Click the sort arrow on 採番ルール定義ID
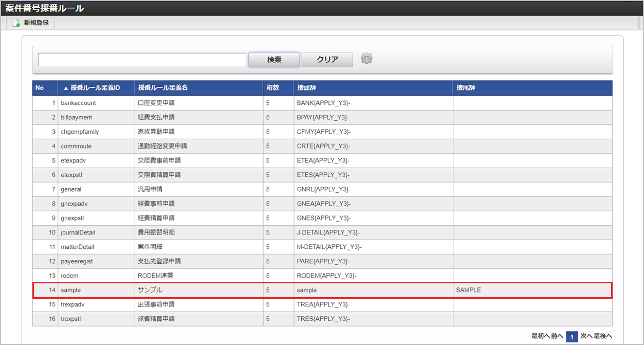 pyautogui.click(x=65, y=88)
